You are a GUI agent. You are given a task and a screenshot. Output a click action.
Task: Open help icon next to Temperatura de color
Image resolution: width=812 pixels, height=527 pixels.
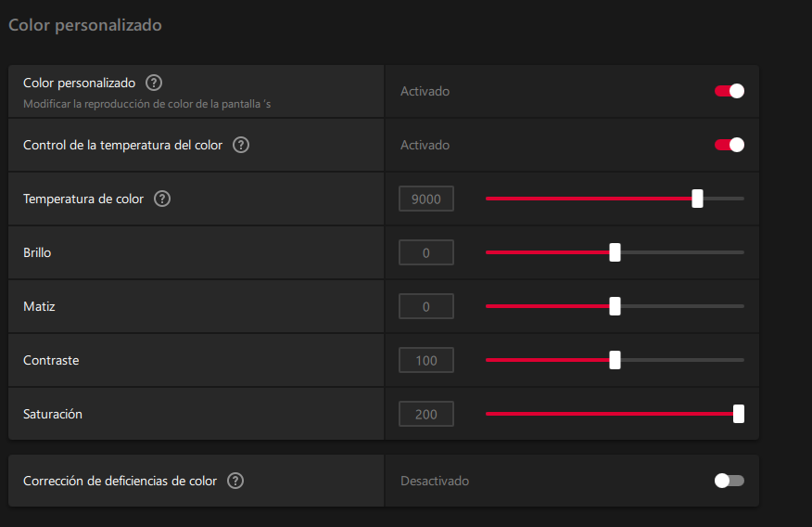click(x=162, y=199)
